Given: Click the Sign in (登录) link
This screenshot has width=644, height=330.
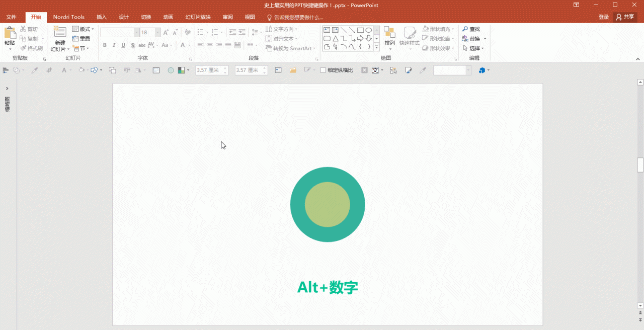Looking at the screenshot, I should click(604, 17).
